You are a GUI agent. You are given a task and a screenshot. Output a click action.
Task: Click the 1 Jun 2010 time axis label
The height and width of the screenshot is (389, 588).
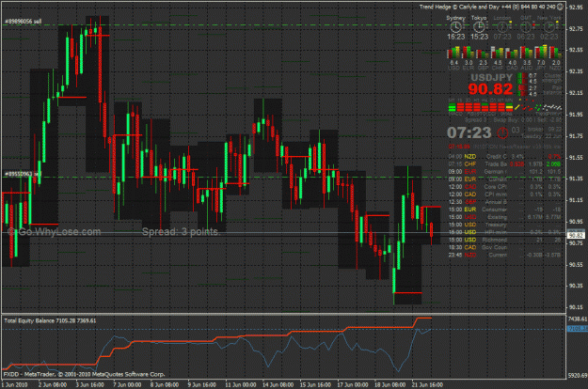(15, 385)
